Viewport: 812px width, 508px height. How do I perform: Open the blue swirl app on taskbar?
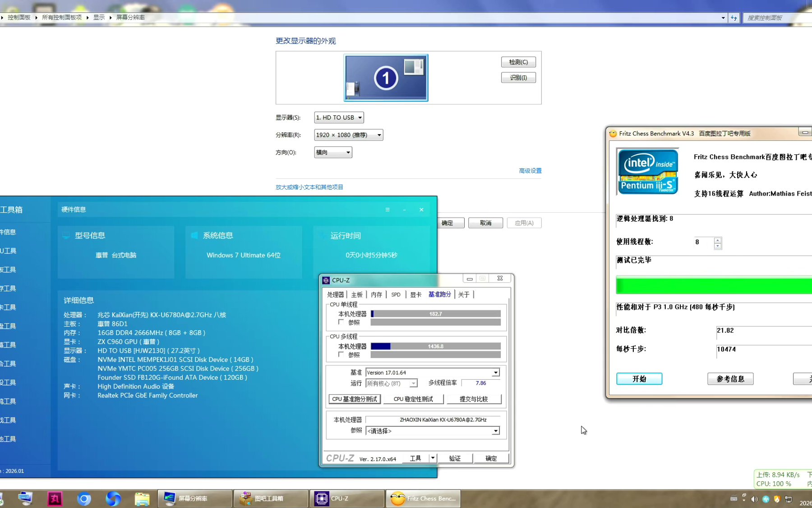pos(113,499)
